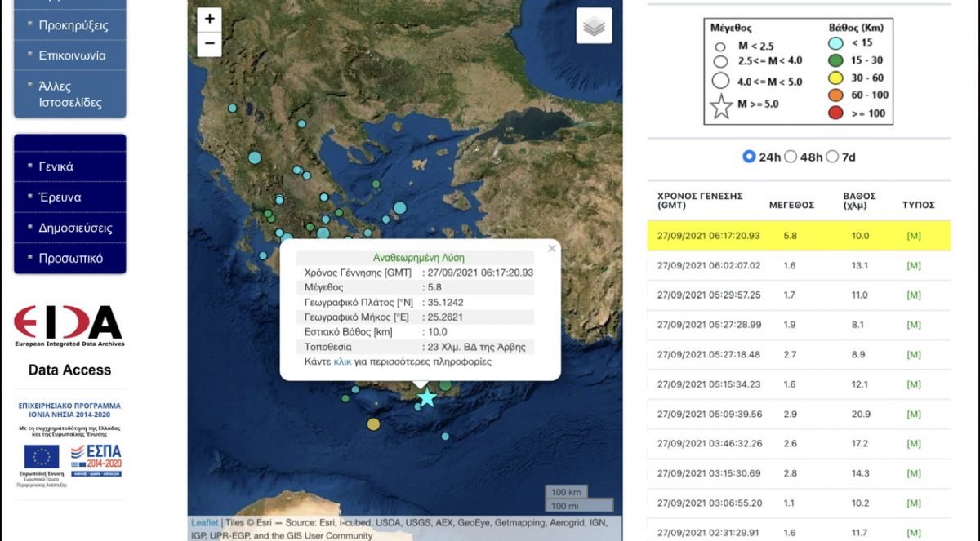Select the highlighted 5.8 magnitude event row
This screenshot has width=980, height=541.
click(799, 236)
